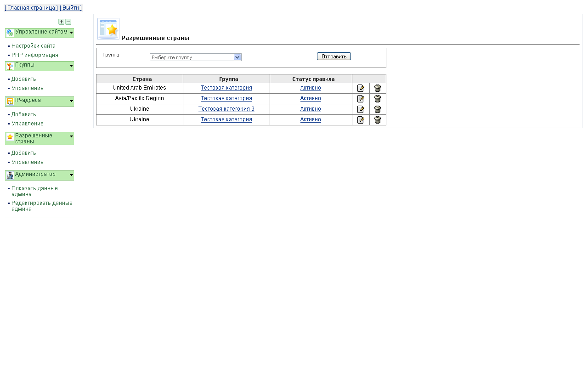Image resolution: width=588 pixels, height=373 pixels.
Task: Toggle Активно status for United Arab Emirates
Action: 311,88
